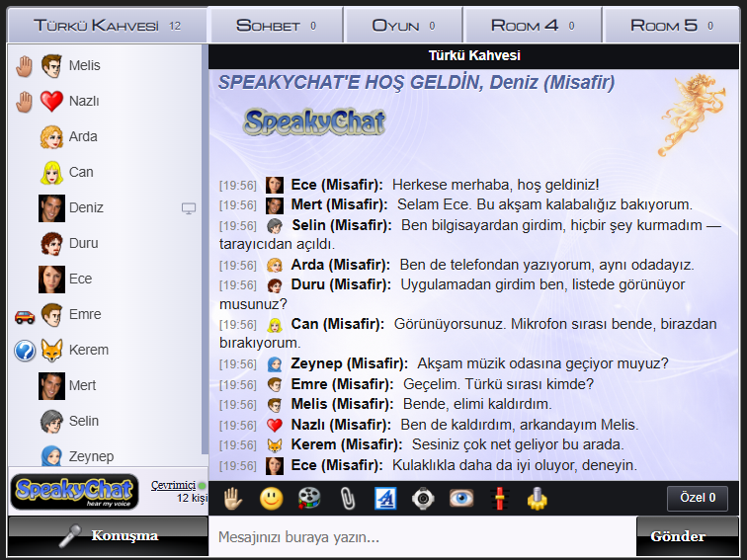
Task: Click Selin's gray-haired avatar in list
Action: coord(51,422)
